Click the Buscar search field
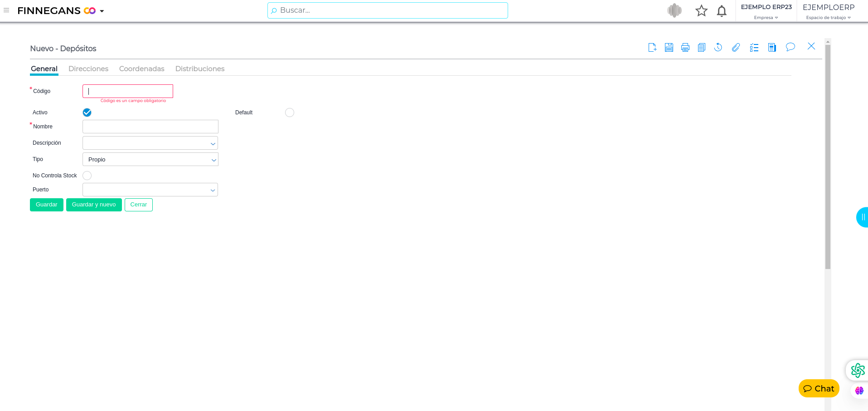Image resolution: width=868 pixels, height=411 pixels. (388, 10)
